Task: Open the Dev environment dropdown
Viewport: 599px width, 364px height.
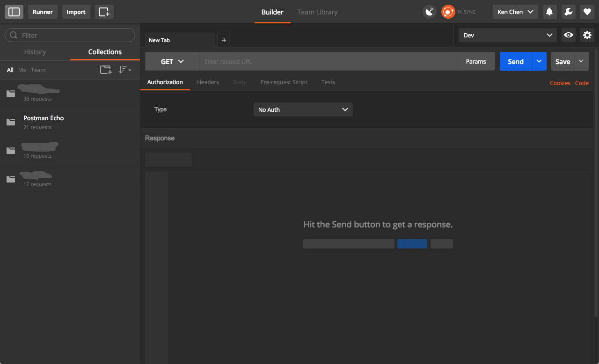Action: click(x=508, y=35)
